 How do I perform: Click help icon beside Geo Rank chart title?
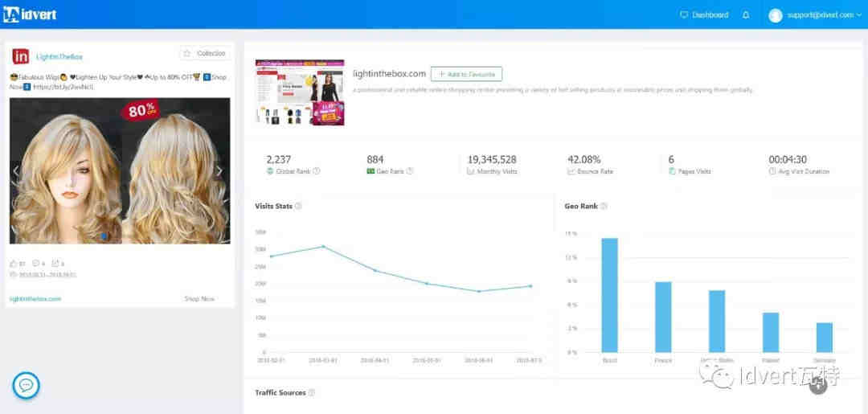(604, 207)
